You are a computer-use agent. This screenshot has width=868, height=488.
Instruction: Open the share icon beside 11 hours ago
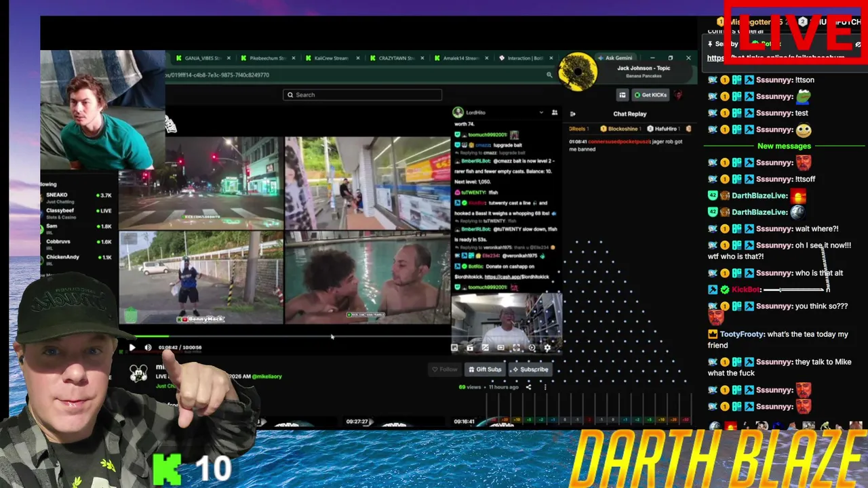point(528,387)
